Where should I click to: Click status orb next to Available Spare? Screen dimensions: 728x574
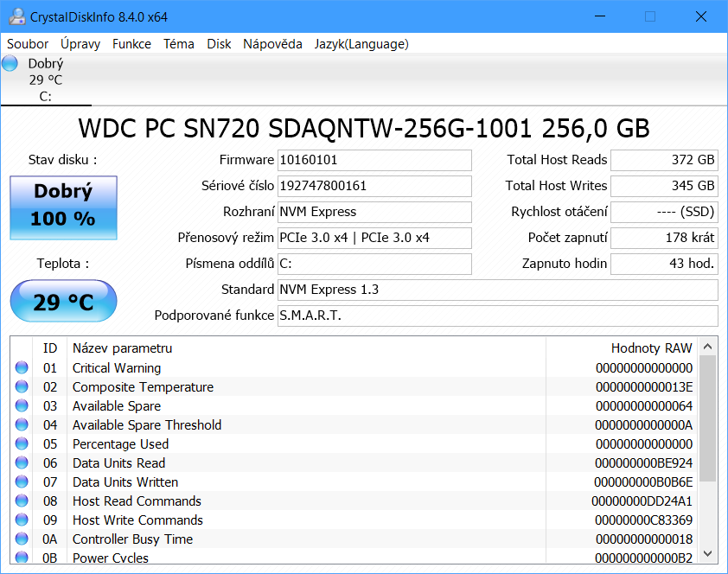pos(22,406)
